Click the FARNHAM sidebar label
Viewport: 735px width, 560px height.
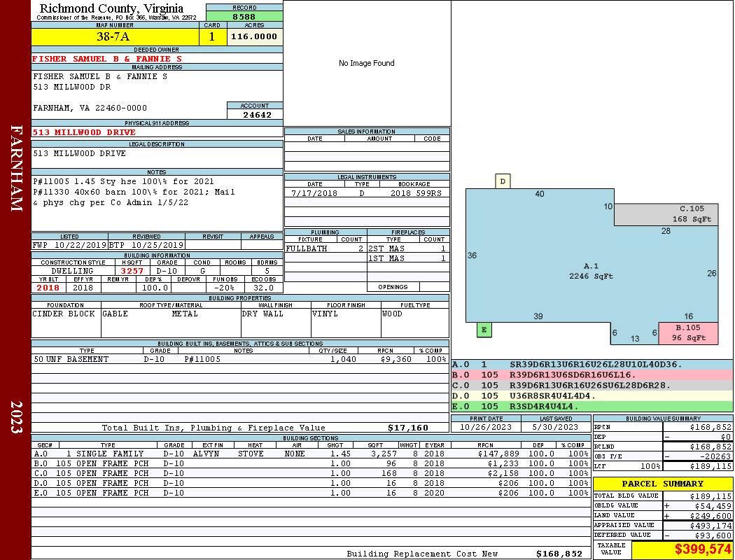pyautogui.click(x=16, y=168)
